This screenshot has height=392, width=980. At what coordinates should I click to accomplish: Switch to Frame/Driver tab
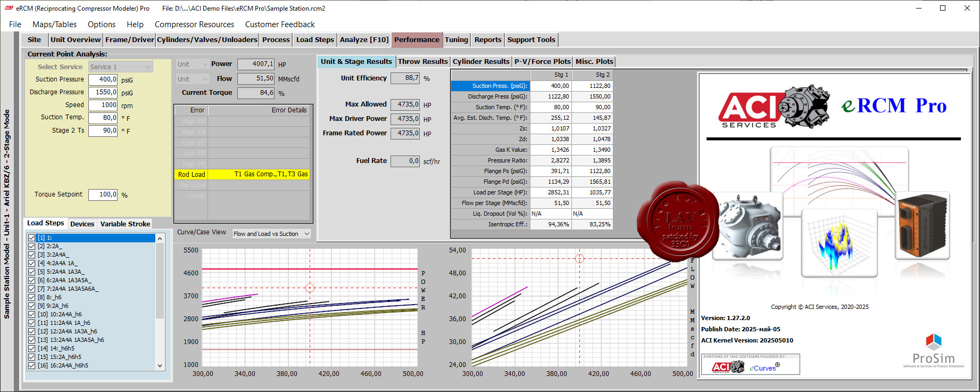click(130, 40)
